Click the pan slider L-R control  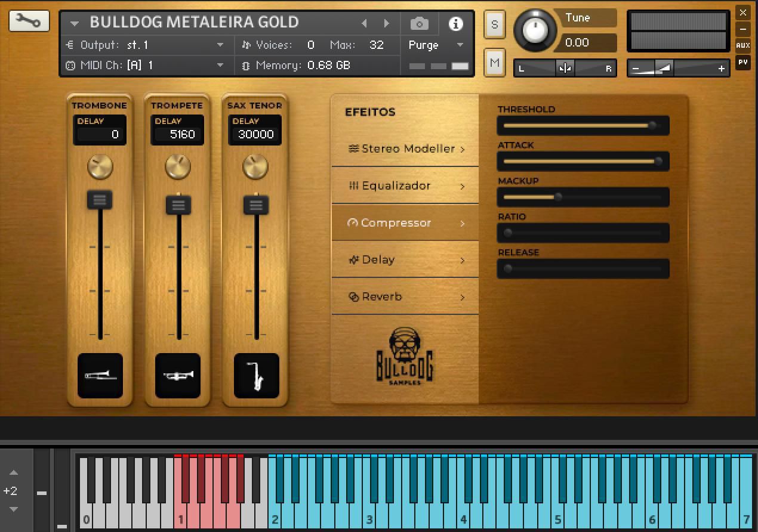pos(565,69)
